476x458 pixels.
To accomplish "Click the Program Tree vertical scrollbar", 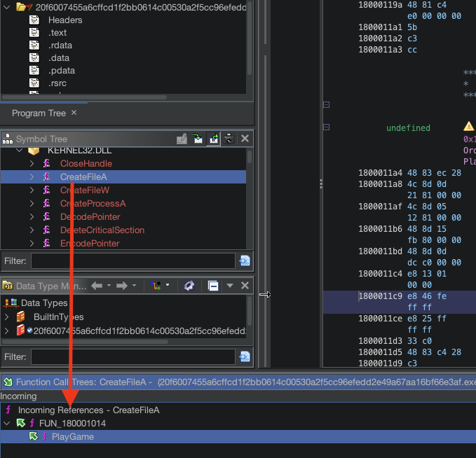I will point(250,38).
